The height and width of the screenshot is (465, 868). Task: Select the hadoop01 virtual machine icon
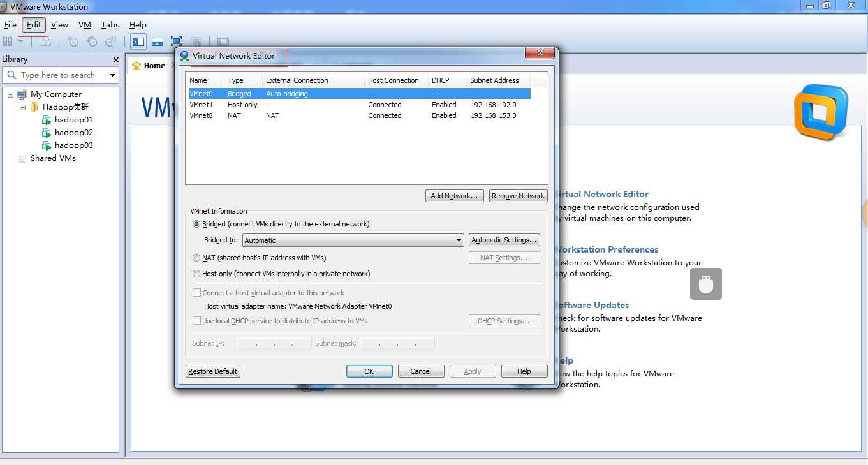click(x=47, y=120)
